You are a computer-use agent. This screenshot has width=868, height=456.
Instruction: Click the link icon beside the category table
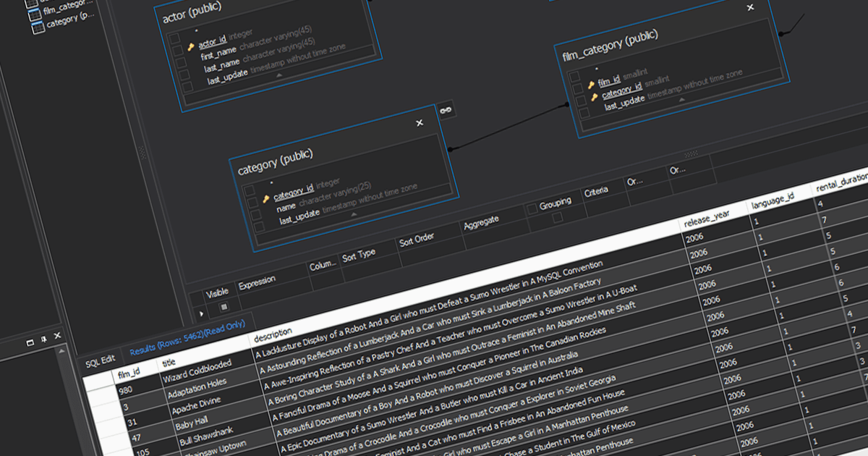tap(446, 110)
